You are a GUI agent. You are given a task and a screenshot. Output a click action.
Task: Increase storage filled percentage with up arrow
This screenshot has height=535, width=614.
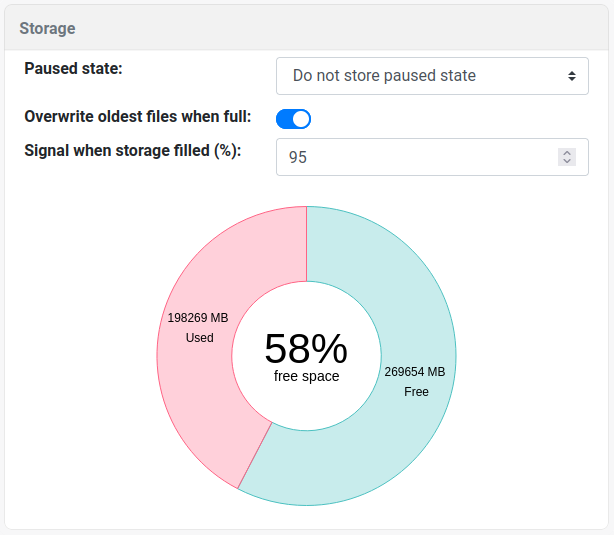click(567, 153)
